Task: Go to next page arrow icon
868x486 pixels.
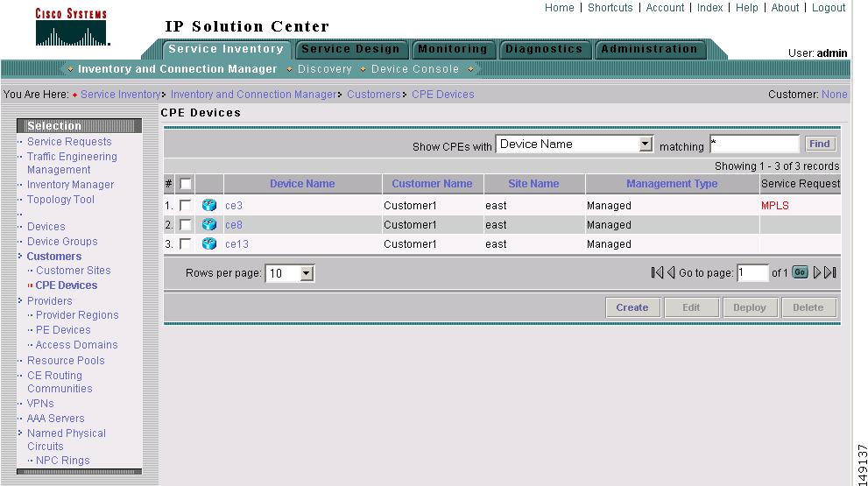Action: [x=816, y=272]
